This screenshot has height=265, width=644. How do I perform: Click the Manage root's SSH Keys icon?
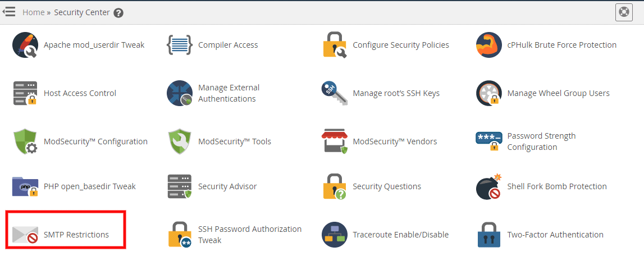tap(334, 93)
